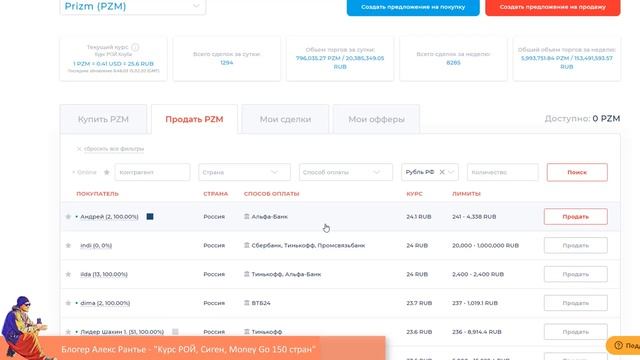The height and width of the screenshot is (360, 640).
Task: Click bank icon in Тинькофф, Альфа-Банк row
Action: (x=247, y=274)
